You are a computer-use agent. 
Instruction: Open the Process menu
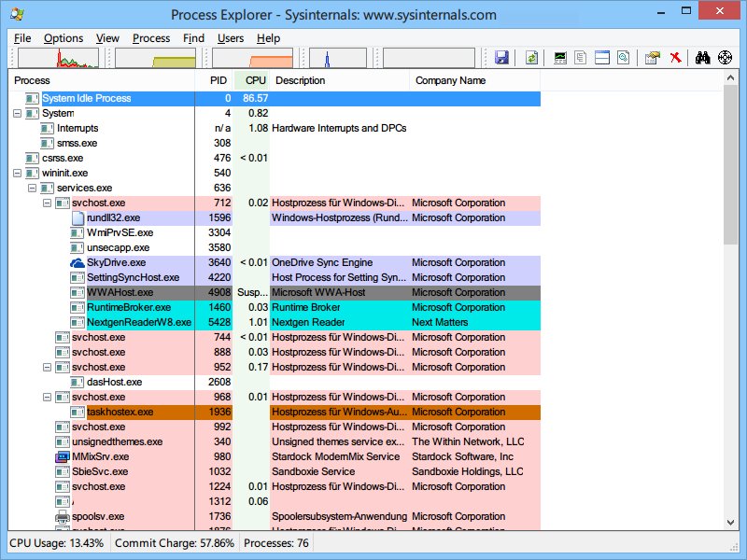pyautogui.click(x=151, y=38)
